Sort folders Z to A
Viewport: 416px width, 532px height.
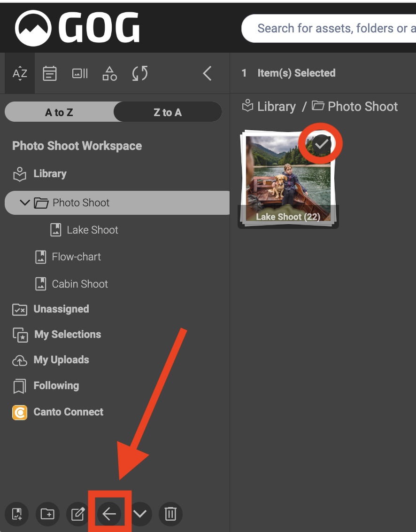click(x=168, y=112)
